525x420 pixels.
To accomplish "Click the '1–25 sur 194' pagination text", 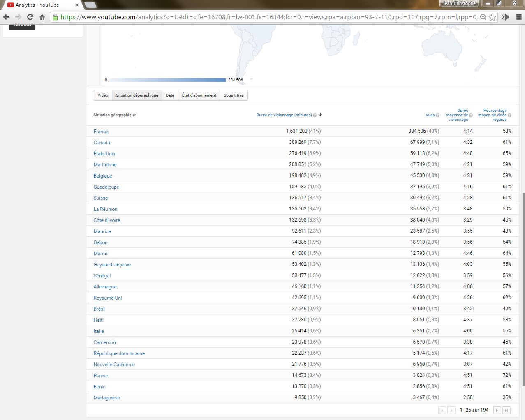I will tap(474, 410).
